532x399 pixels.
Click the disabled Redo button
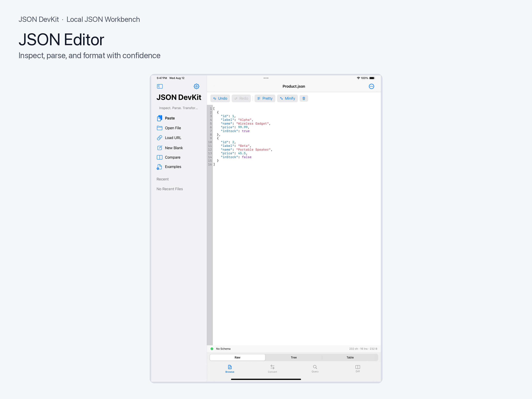pos(241,98)
